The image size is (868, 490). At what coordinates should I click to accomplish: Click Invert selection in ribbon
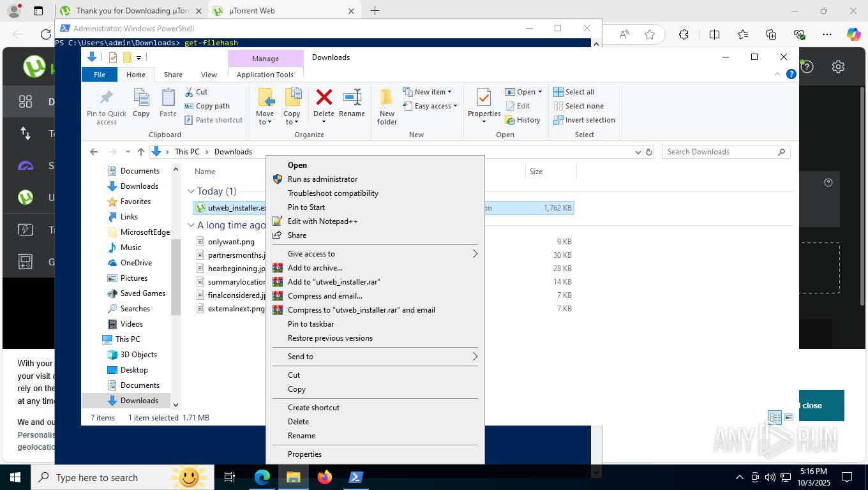pos(584,120)
